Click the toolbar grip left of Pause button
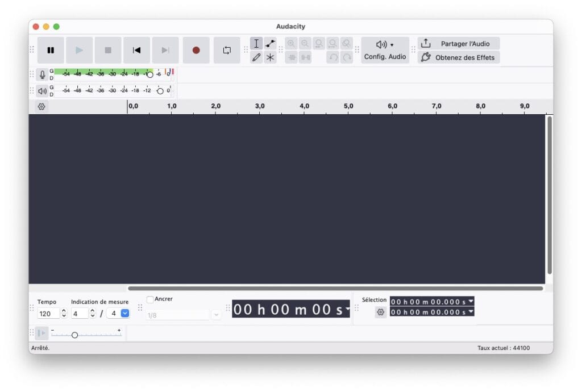The image size is (582, 392). click(x=32, y=49)
